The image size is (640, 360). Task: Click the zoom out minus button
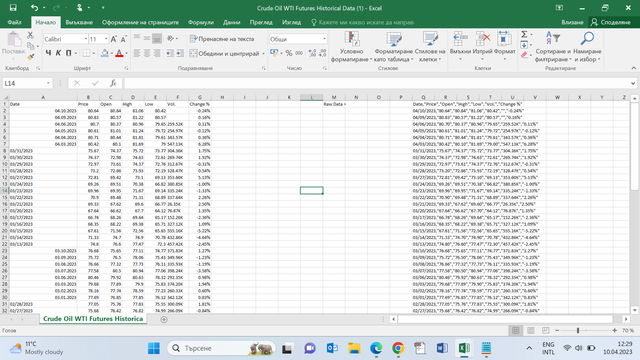(557, 331)
